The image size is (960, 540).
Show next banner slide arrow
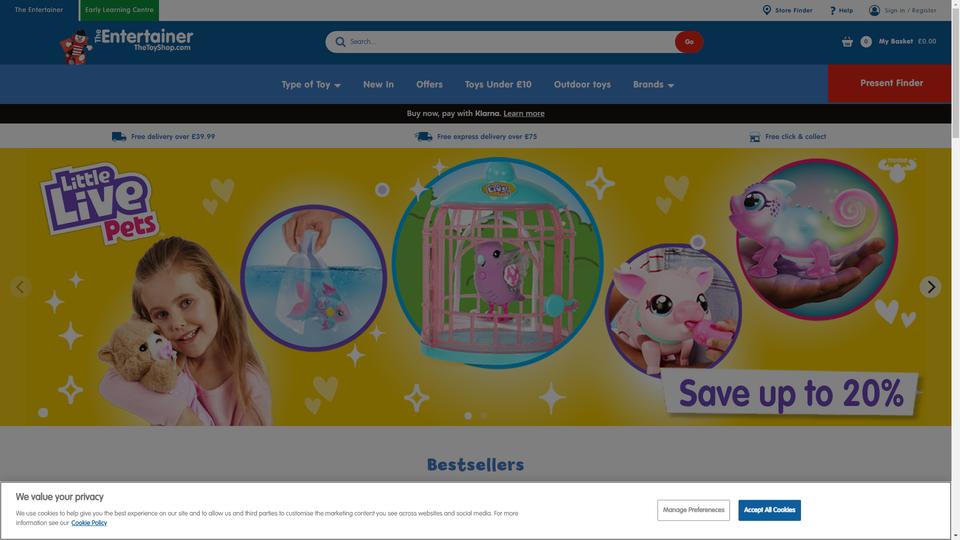tap(931, 287)
